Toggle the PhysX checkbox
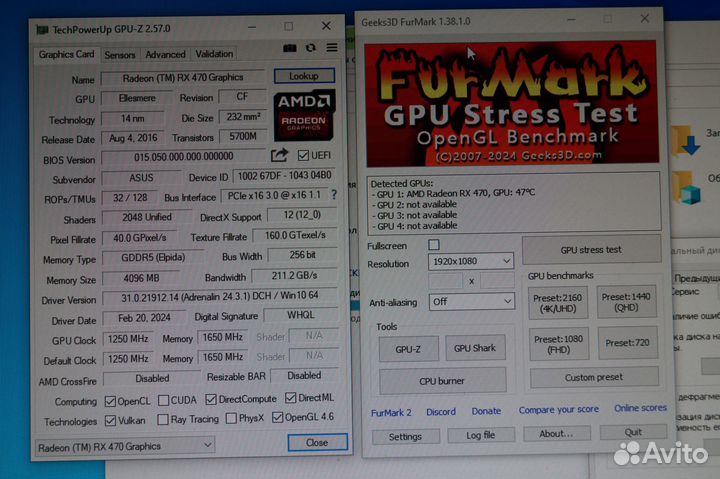720x479 pixels. (x=231, y=418)
